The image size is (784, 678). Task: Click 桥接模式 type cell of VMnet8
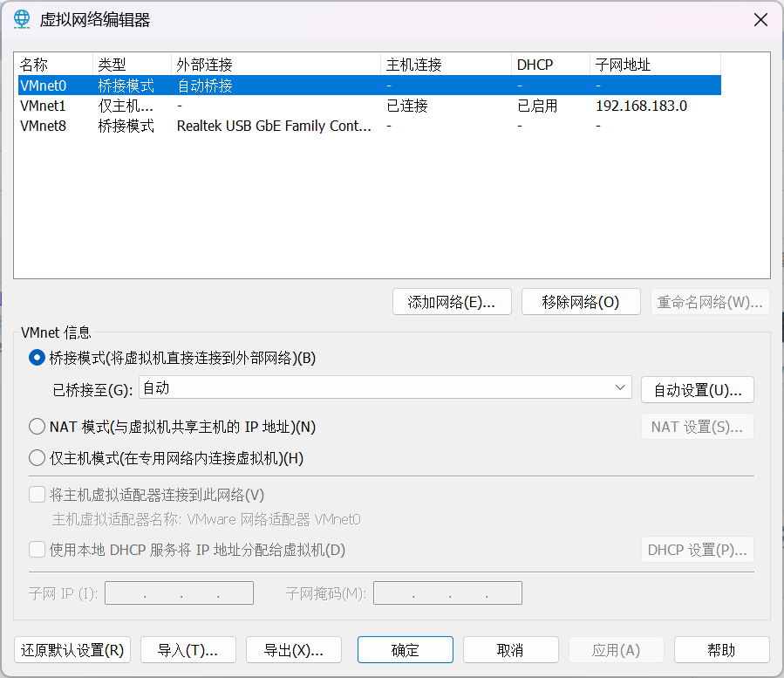tap(126, 126)
